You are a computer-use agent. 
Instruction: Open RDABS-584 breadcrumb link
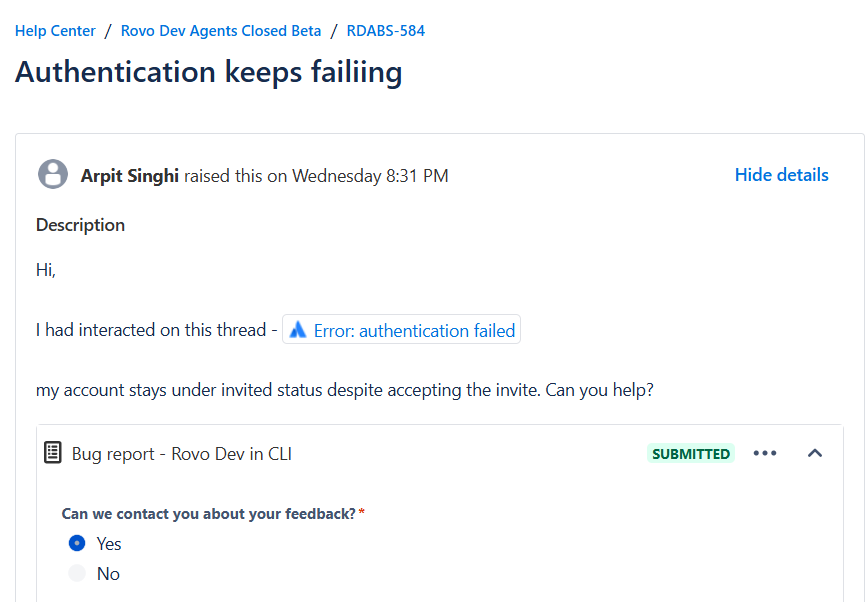click(386, 31)
